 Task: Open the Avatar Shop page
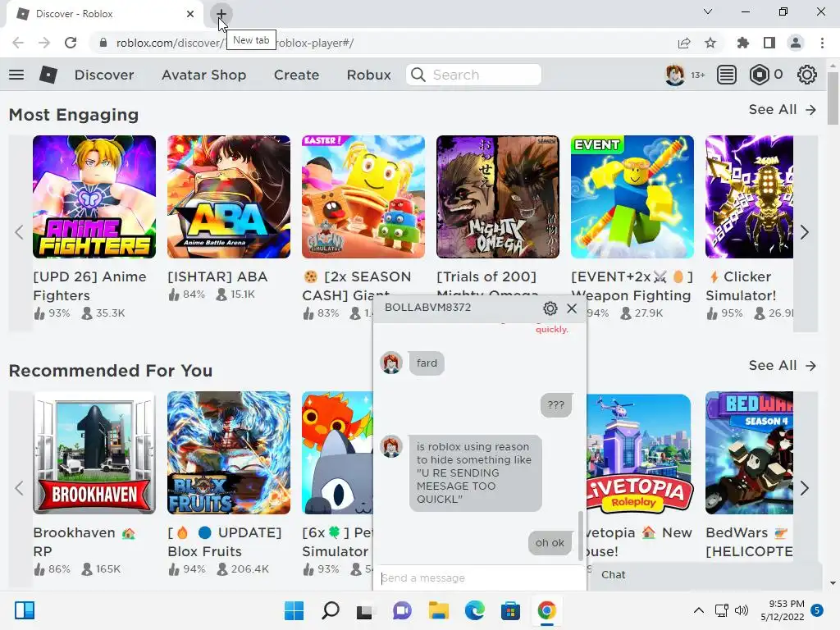(204, 75)
